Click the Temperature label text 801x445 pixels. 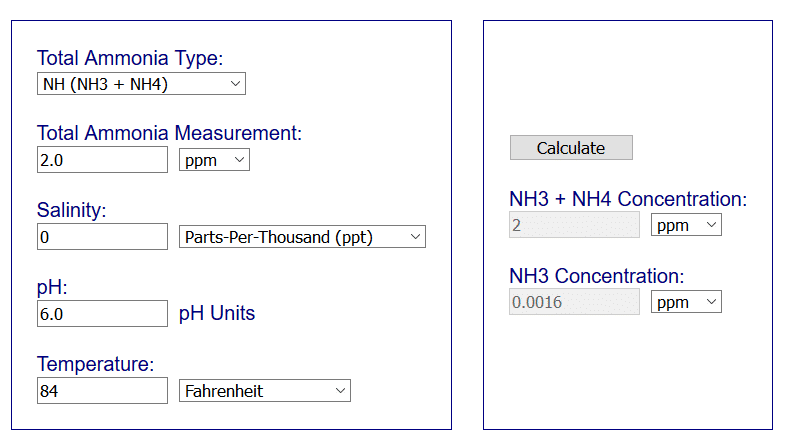95,364
